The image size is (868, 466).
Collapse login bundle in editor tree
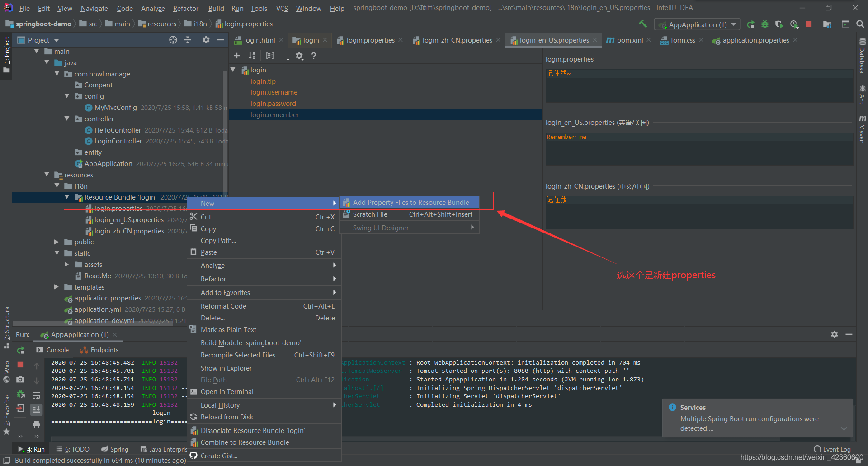tap(233, 70)
